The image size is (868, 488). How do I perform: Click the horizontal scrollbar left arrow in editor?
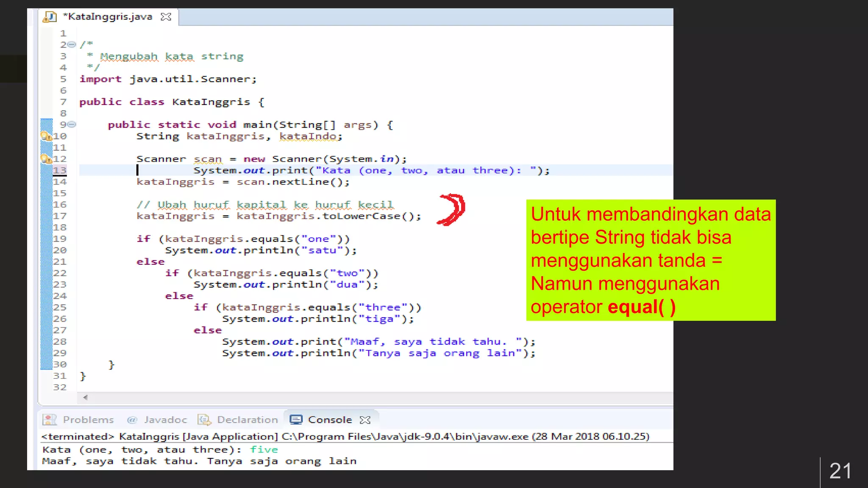click(x=85, y=397)
